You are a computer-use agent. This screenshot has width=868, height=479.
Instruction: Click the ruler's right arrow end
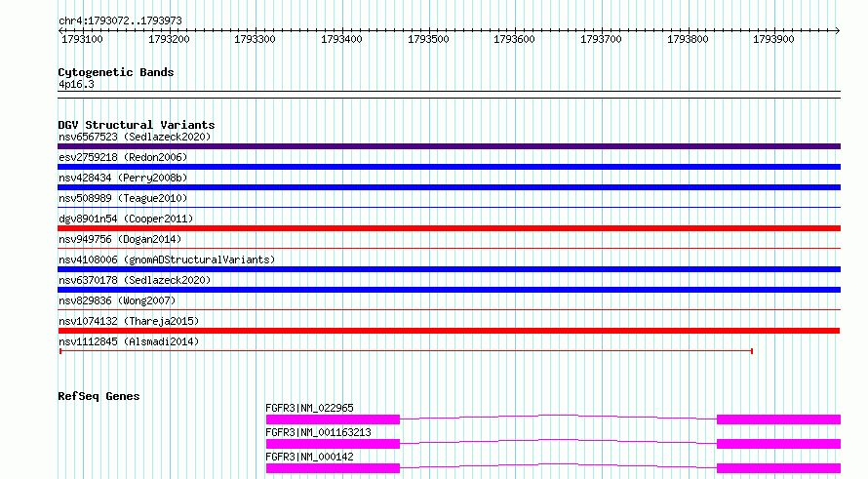click(838, 30)
